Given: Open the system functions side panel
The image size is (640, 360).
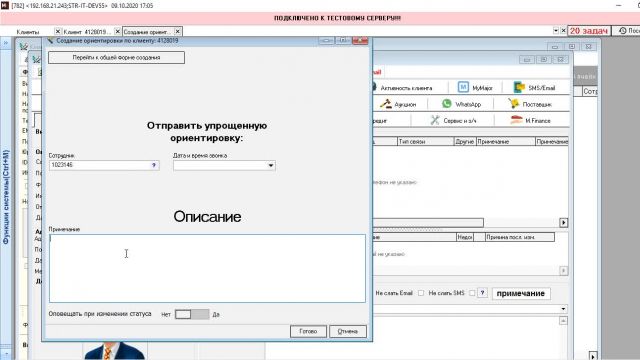Looking at the screenshot, I should coord(6,198).
